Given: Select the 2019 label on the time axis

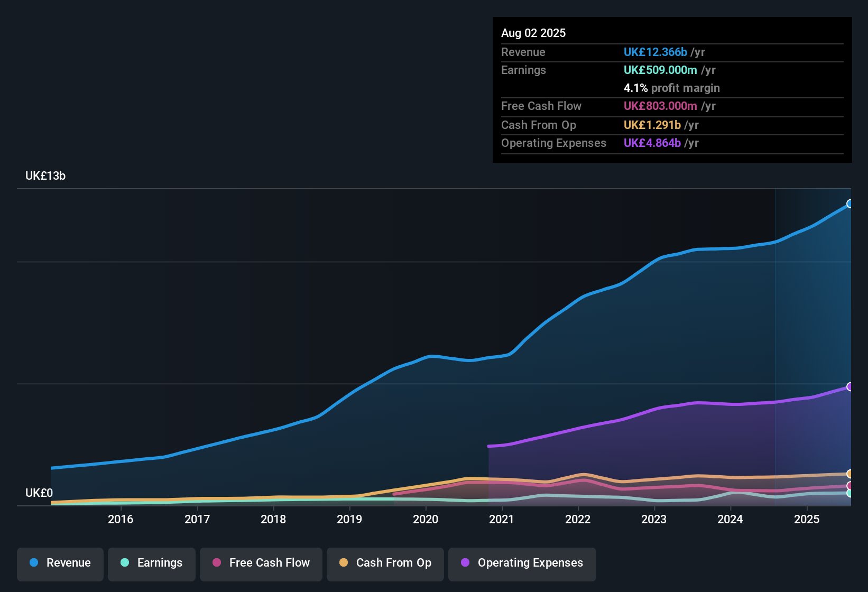Looking at the screenshot, I should [349, 520].
